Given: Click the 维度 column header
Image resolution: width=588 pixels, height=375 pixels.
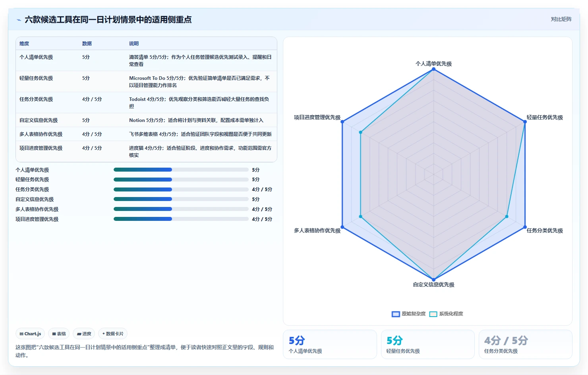Looking at the screenshot, I should tap(24, 44).
